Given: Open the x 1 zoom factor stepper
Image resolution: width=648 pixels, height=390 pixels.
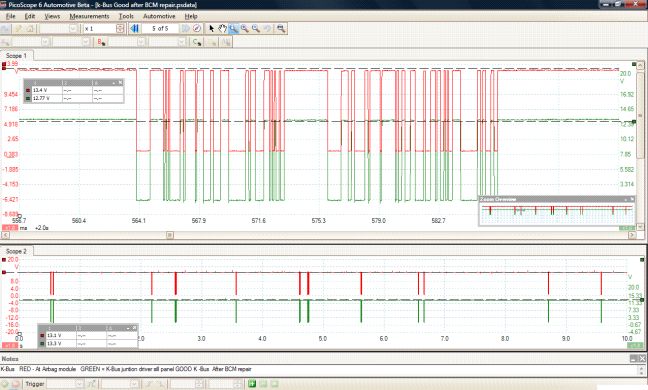Looking at the screenshot, I should [x=120, y=29].
